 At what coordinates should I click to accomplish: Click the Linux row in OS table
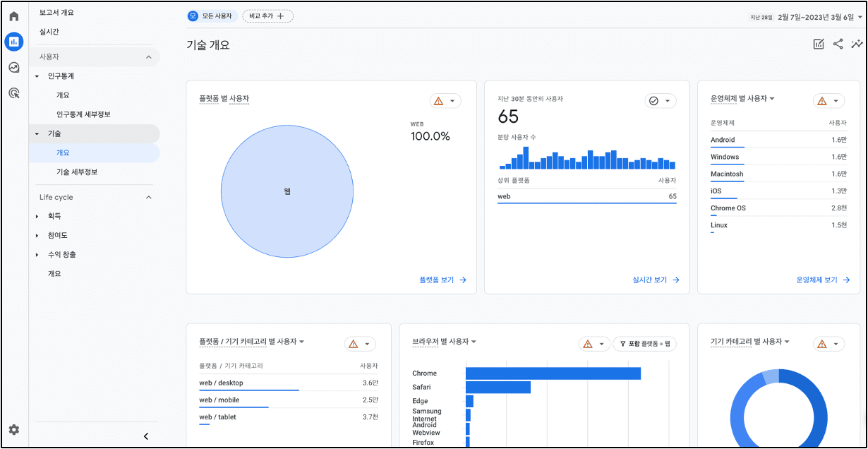point(779,225)
